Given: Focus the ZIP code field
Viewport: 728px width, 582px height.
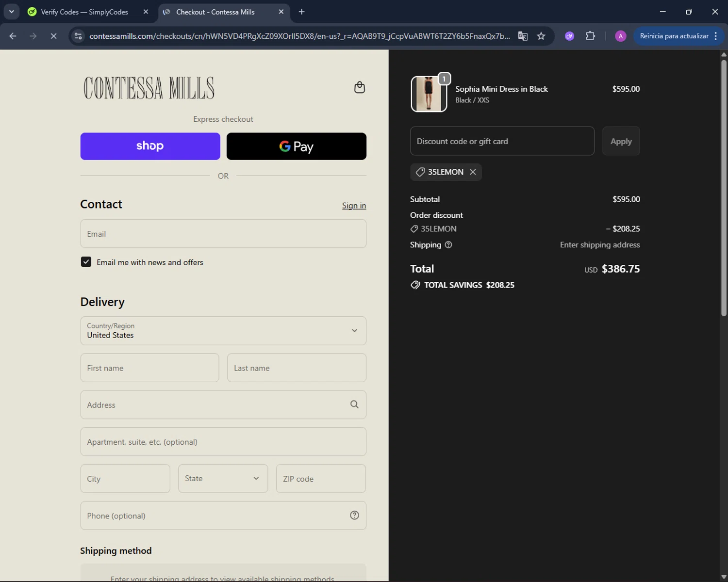Looking at the screenshot, I should tap(321, 478).
